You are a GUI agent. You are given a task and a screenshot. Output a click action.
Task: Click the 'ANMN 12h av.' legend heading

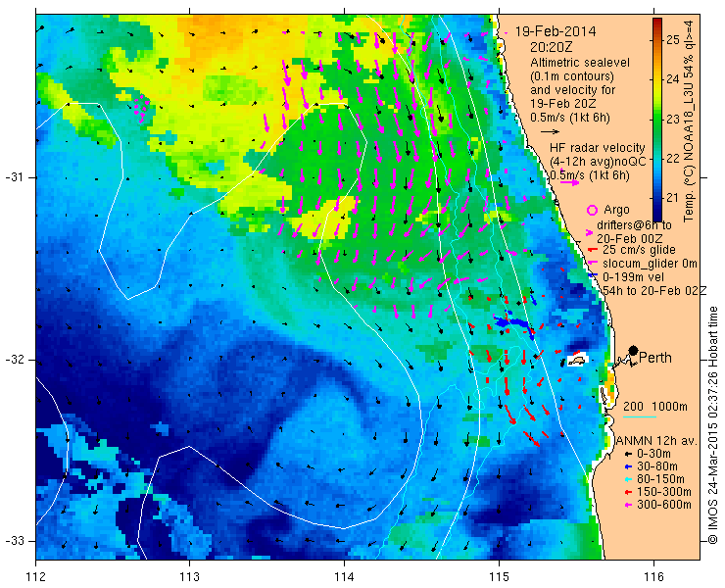656,440
